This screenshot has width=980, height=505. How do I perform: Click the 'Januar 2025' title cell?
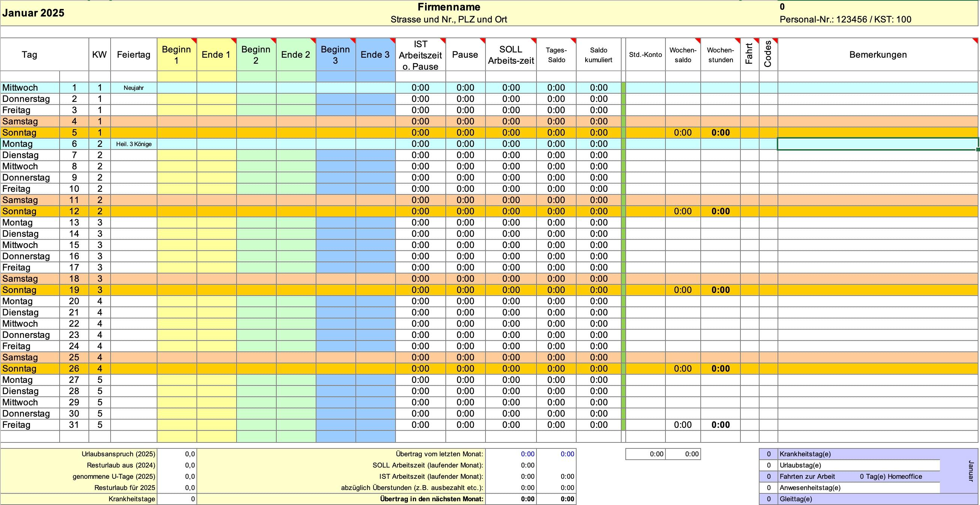click(33, 13)
